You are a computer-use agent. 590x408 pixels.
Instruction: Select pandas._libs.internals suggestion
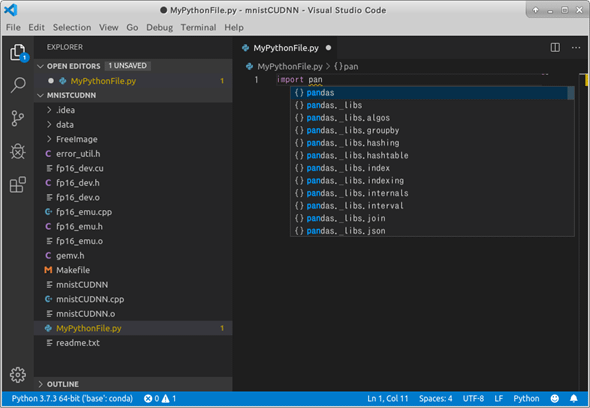coord(429,193)
